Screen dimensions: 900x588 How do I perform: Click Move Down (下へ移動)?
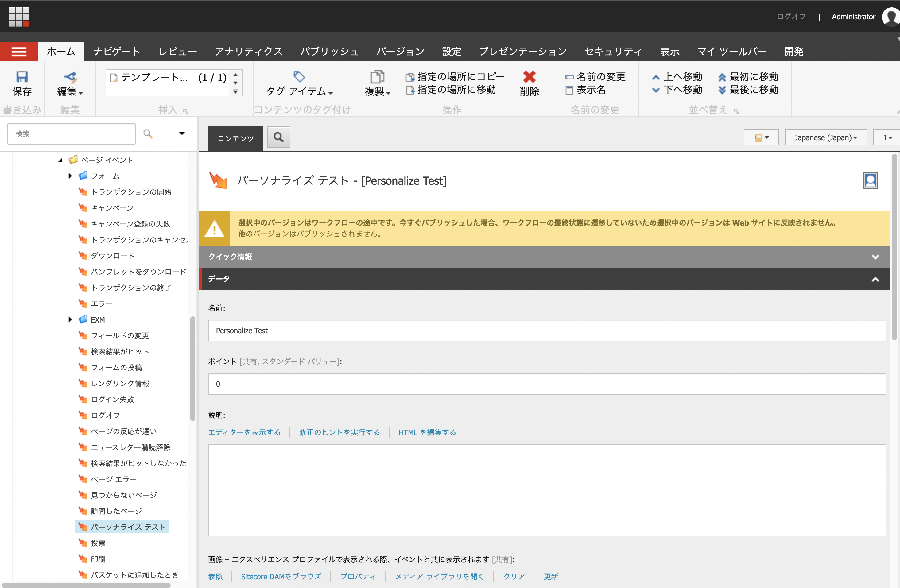(677, 90)
